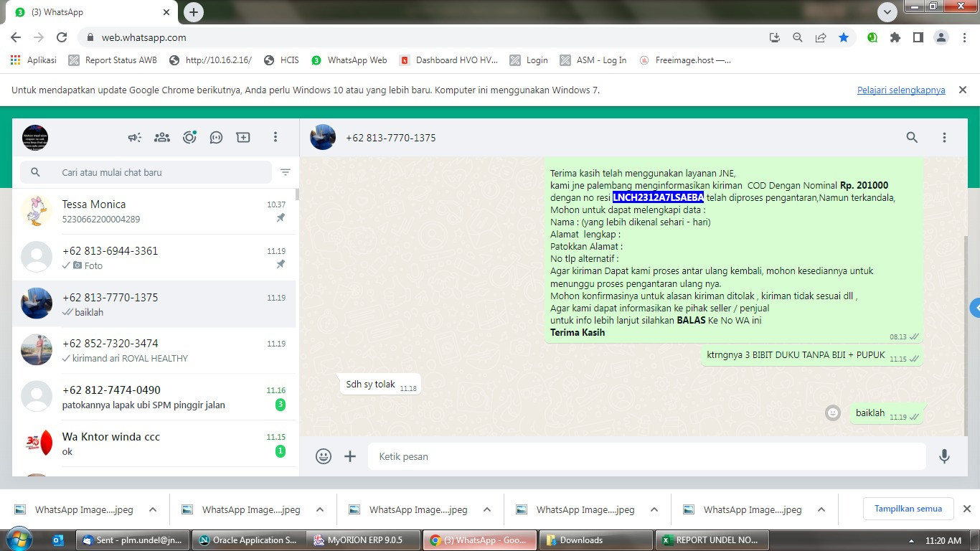Viewport: 980px width, 551px height.
Task: Open a new browser tab
Action: pos(194,12)
